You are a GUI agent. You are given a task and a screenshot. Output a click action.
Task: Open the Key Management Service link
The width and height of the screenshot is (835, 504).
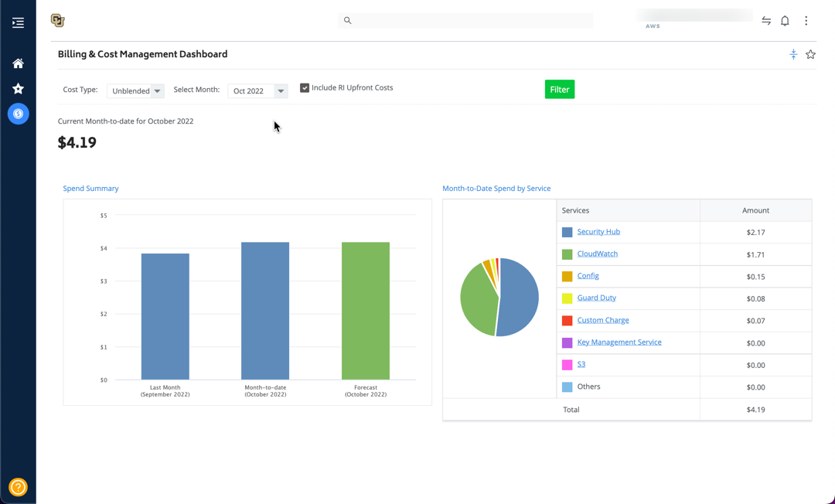pyautogui.click(x=619, y=342)
